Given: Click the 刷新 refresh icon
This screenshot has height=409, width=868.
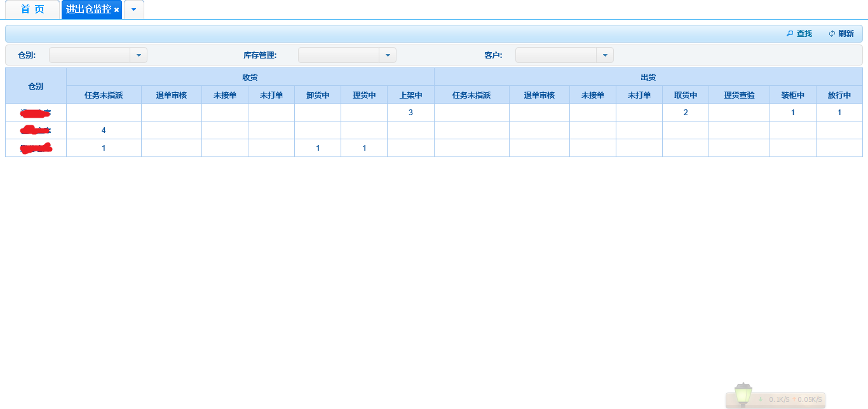Looking at the screenshot, I should pyautogui.click(x=832, y=34).
